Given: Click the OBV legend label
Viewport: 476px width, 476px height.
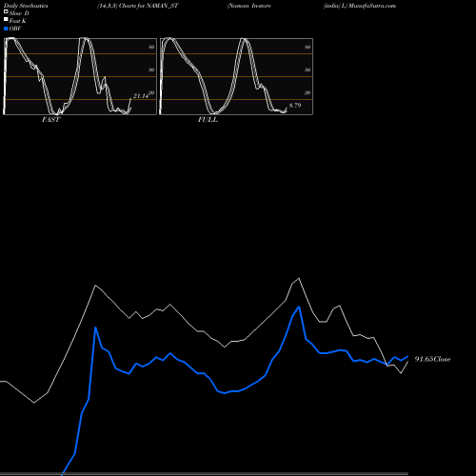Looking at the screenshot, I should (x=15, y=29).
